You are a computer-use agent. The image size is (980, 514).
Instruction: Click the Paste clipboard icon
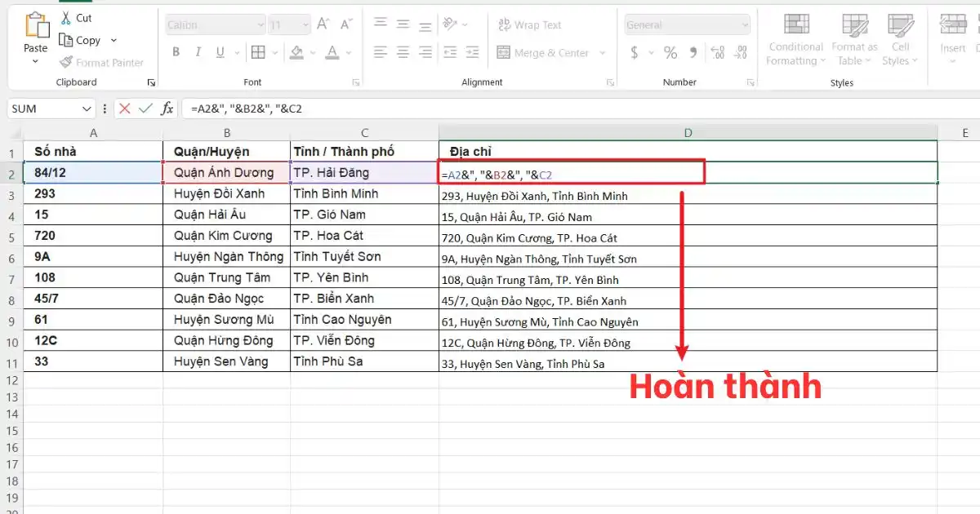(36, 26)
